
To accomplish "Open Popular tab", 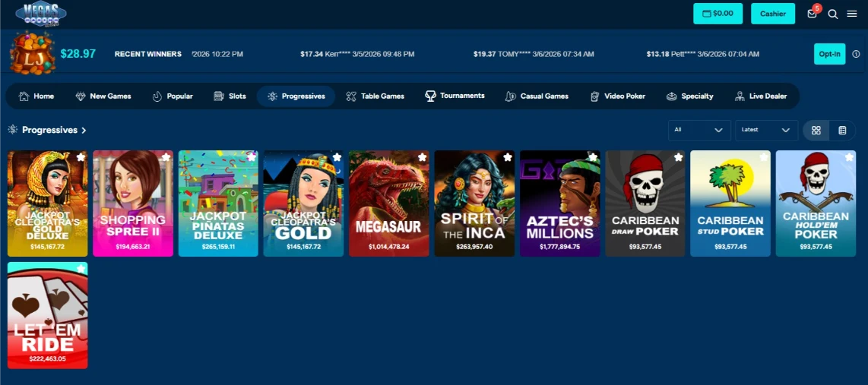I will tap(173, 96).
